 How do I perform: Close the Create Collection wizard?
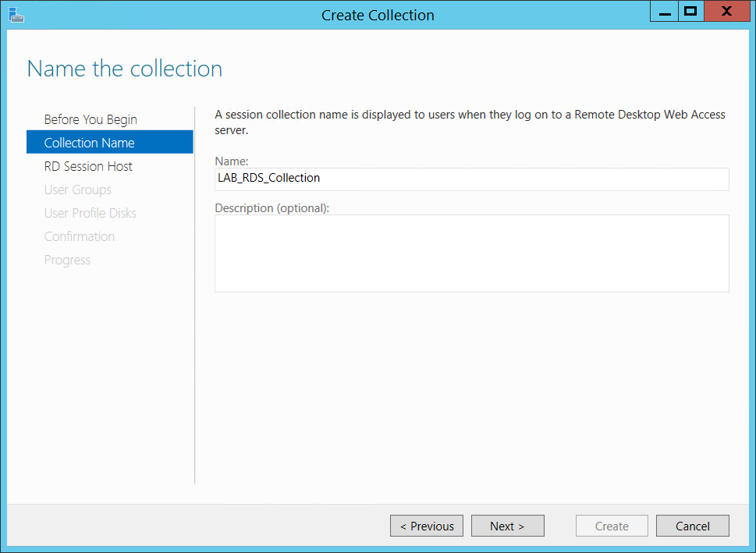pos(726,12)
